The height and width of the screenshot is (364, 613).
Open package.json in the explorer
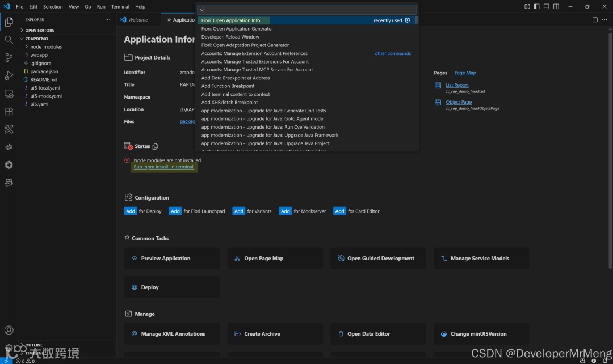pos(44,71)
